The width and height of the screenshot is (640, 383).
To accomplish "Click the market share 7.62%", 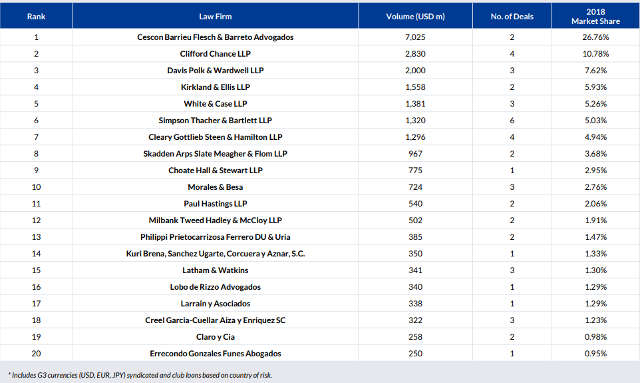I will [x=596, y=70].
